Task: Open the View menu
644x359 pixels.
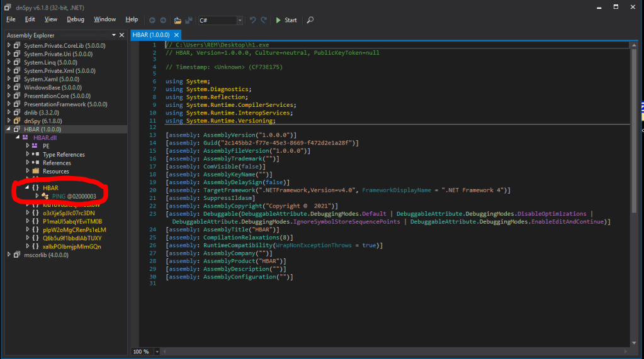Action: tap(50, 19)
